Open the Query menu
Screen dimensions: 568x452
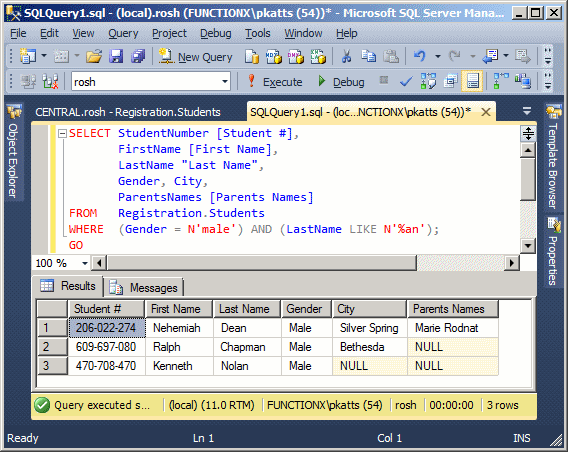(123, 33)
